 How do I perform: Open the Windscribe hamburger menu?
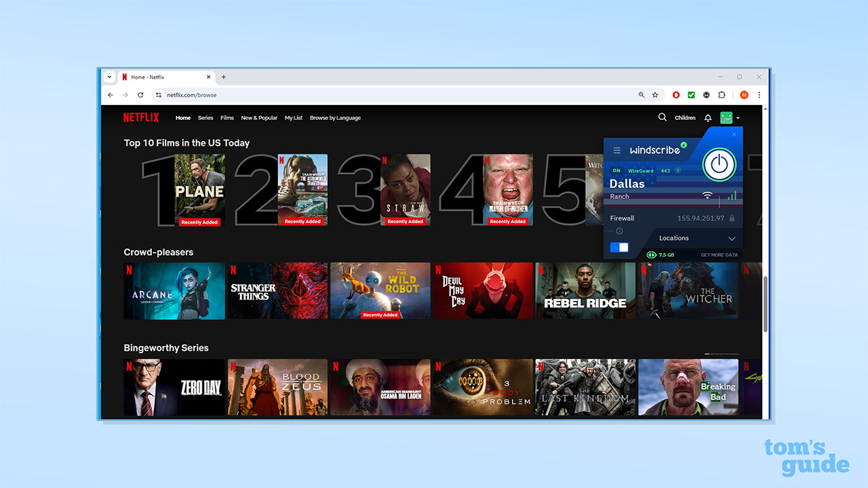coord(616,150)
